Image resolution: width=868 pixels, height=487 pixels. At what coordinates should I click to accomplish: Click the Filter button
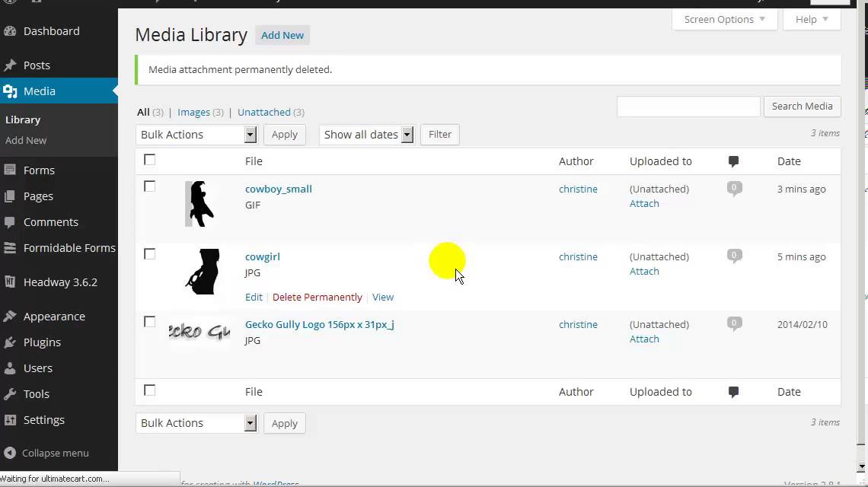point(439,135)
